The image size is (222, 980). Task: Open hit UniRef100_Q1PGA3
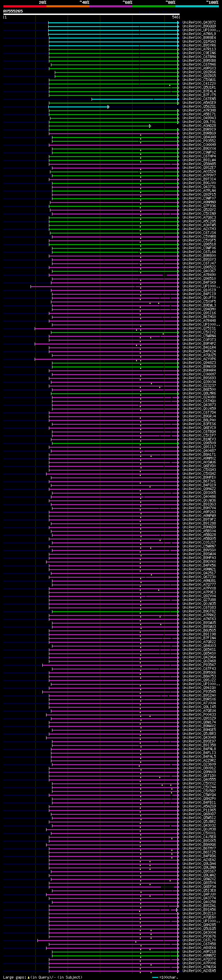199,41
